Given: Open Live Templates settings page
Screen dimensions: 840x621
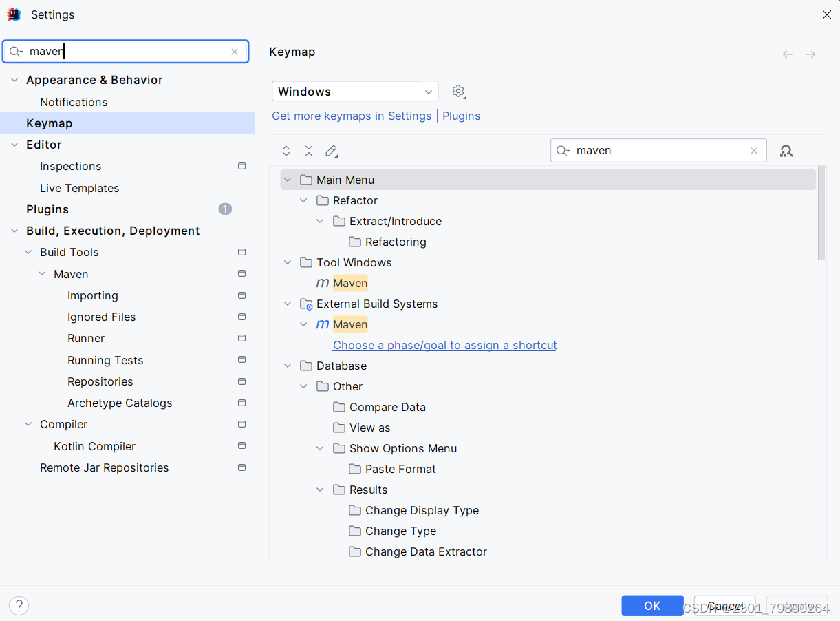Looking at the screenshot, I should [79, 188].
